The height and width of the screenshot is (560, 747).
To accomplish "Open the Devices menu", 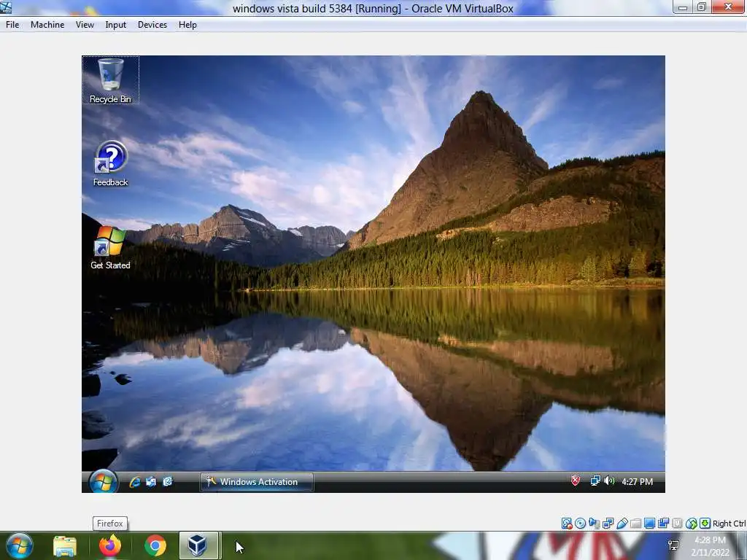I will [x=152, y=25].
